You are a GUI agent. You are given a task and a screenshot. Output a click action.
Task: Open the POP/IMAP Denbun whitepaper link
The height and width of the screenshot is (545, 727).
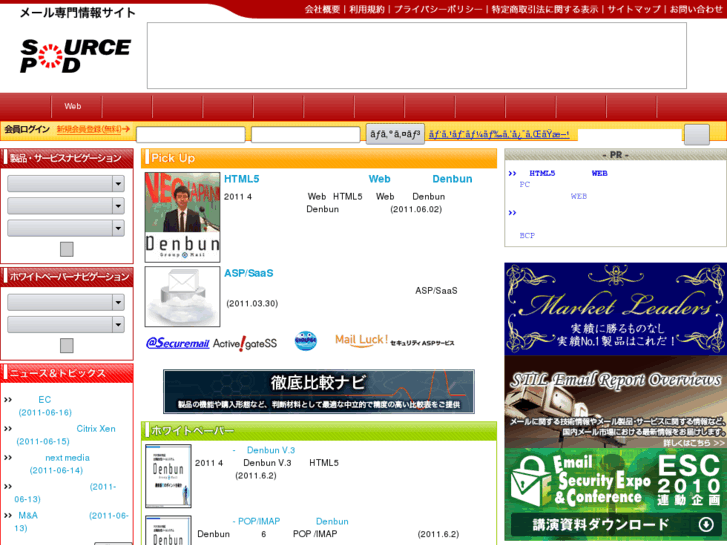coord(291,521)
